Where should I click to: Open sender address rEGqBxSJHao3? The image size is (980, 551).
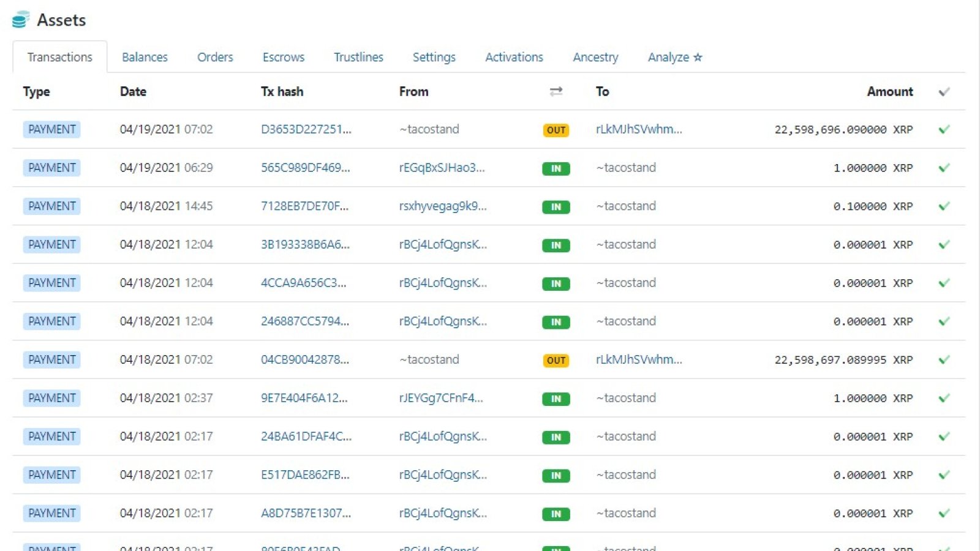(442, 168)
